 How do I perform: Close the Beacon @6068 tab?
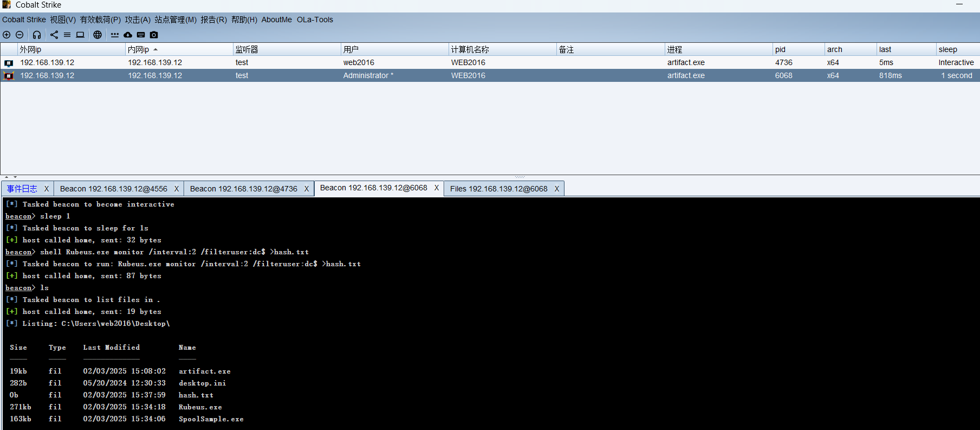[437, 188]
